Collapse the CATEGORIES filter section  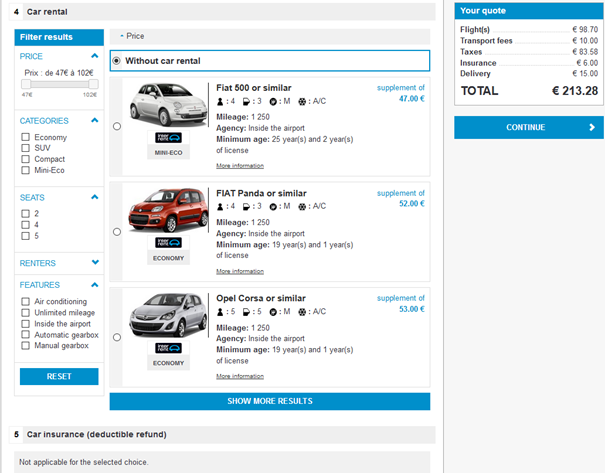coord(95,120)
